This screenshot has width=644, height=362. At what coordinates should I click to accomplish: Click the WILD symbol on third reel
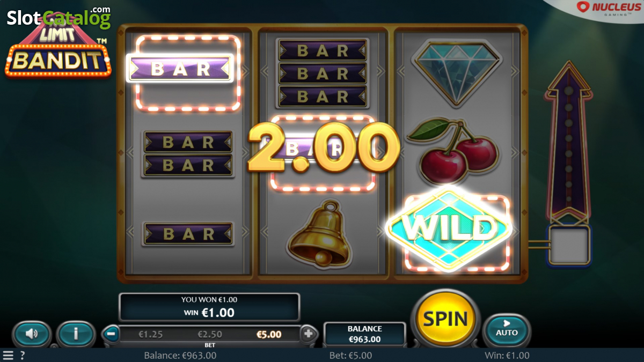(449, 229)
